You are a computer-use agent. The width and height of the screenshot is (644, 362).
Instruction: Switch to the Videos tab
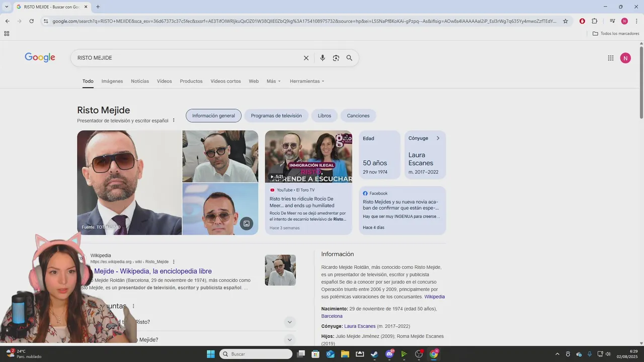click(x=164, y=81)
